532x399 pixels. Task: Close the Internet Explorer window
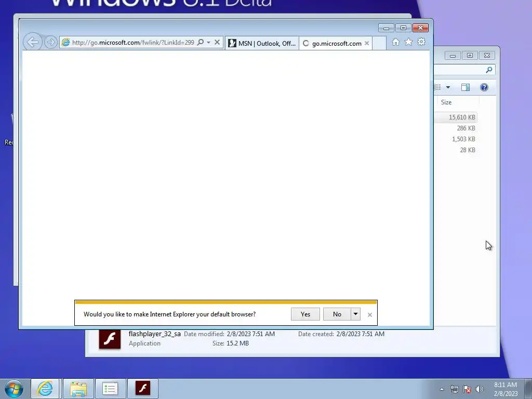click(421, 28)
